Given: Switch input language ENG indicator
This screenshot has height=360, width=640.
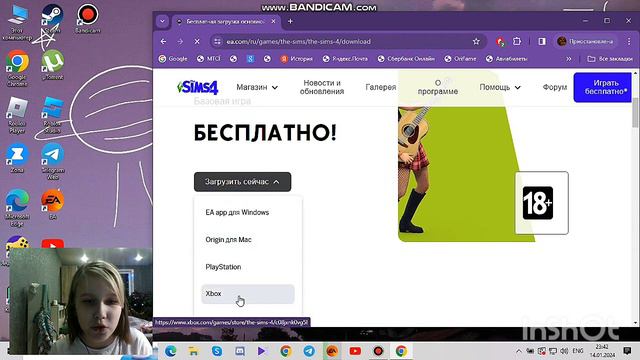Looking at the screenshot, I should 578,351.
